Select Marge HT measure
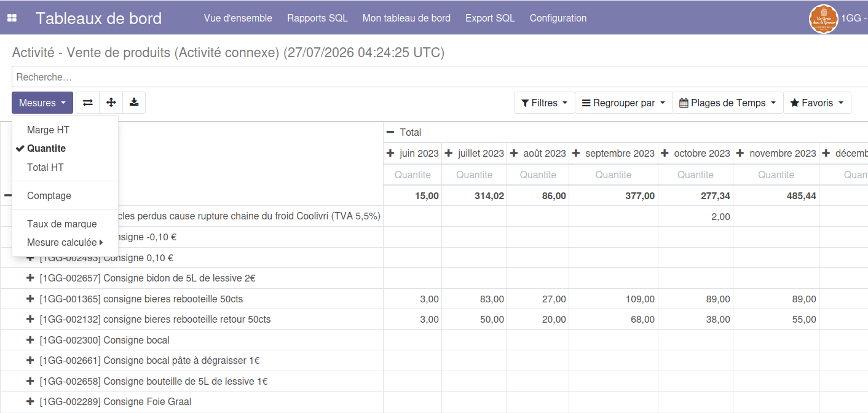The height and width of the screenshot is (413, 868). (x=65, y=130)
